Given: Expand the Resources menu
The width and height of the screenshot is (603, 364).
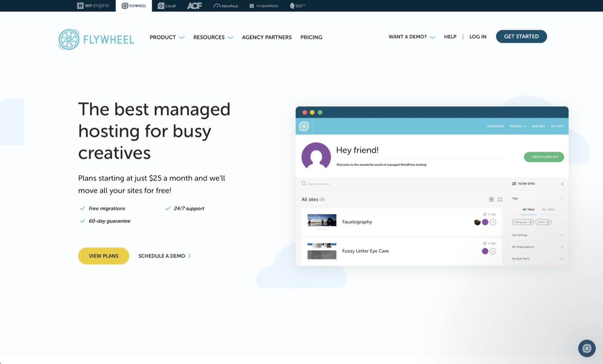Looking at the screenshot, I should pos(213,37).
